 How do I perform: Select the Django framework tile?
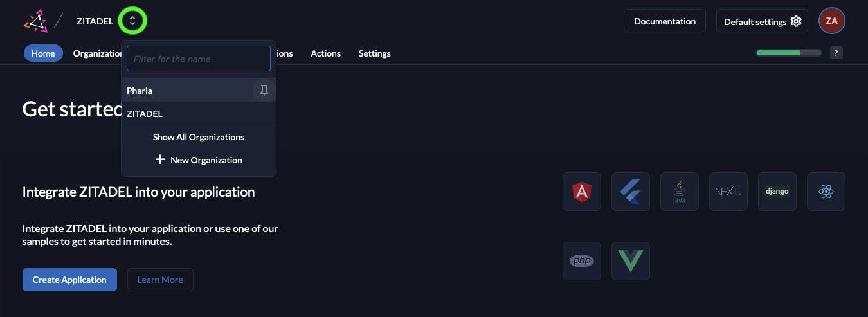point(777,192)
